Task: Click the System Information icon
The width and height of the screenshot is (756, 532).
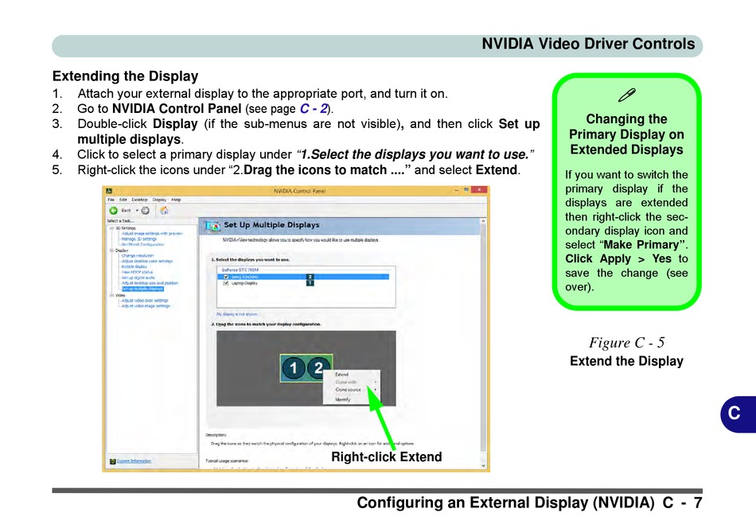Action: click(112, 461)
